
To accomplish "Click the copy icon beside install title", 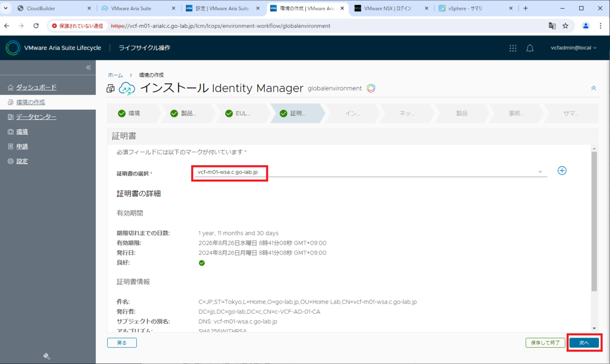I will (x=110, y=88).
